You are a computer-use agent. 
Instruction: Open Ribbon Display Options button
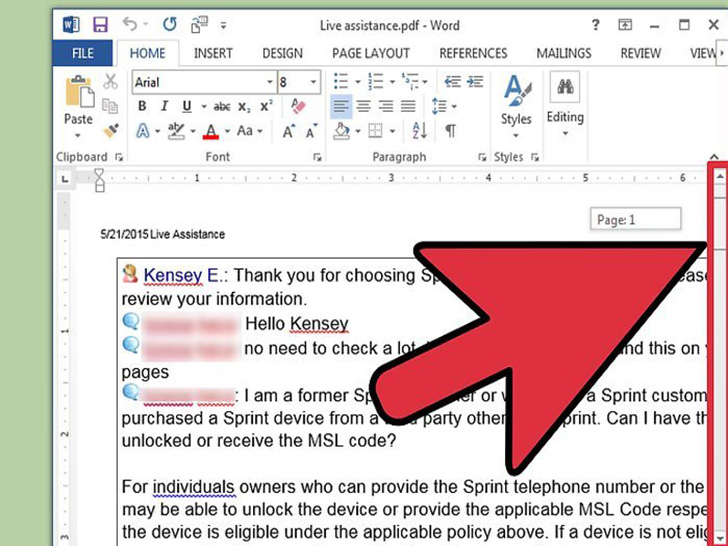coord(625,25)
